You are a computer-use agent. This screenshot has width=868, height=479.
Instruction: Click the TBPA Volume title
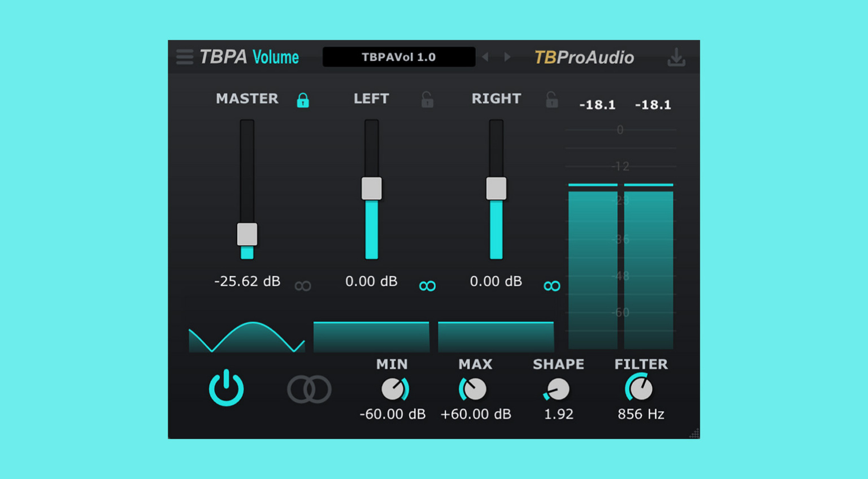tap(250, 56)
